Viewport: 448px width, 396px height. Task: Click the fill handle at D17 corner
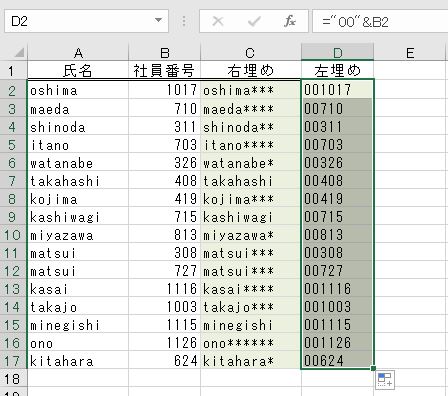tap(373, 368)
